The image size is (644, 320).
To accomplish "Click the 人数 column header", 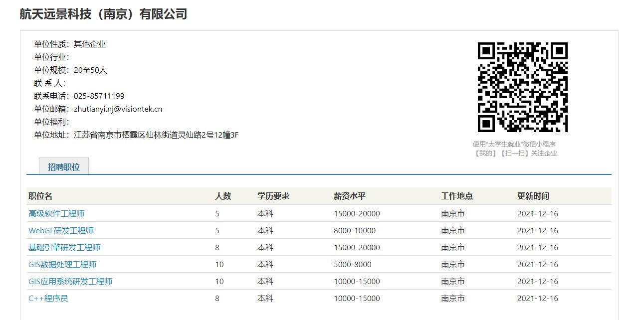I will [223, 196].
